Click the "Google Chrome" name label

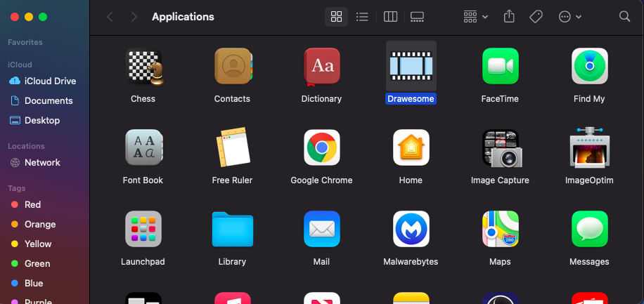pyautogui.click(x=321, y=180)
